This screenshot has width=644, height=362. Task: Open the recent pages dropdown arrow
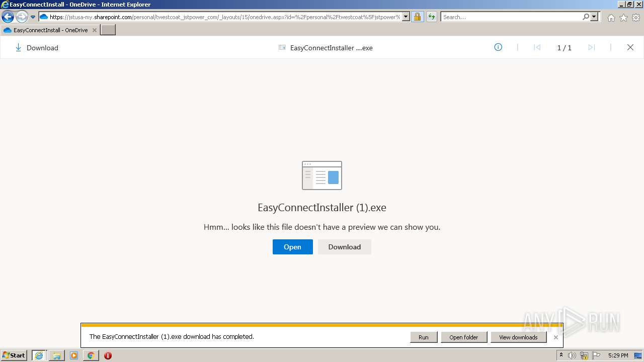pos(33,17)
